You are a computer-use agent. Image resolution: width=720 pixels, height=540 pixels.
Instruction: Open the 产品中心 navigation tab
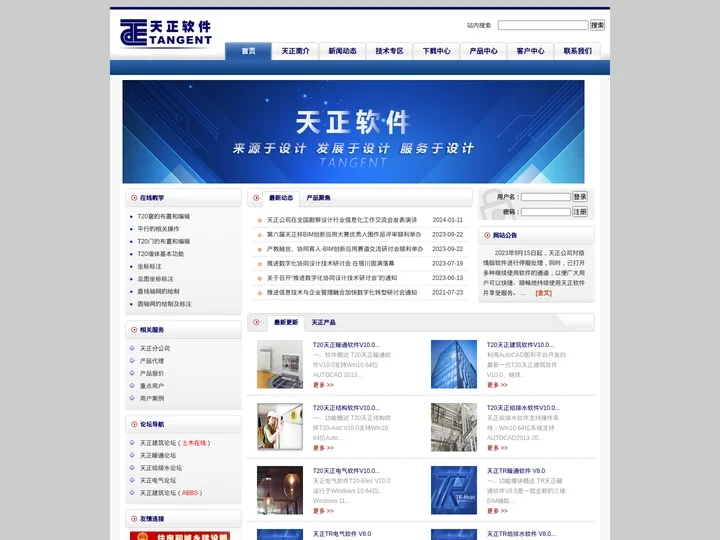484,51
